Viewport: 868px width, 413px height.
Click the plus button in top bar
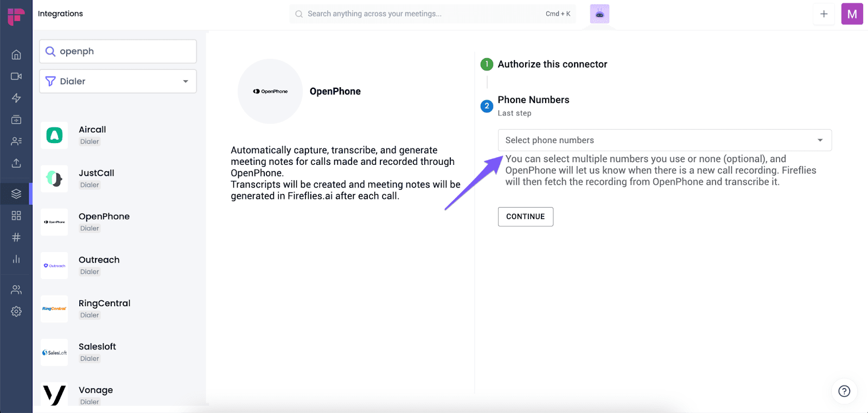[x=824, y=14]
